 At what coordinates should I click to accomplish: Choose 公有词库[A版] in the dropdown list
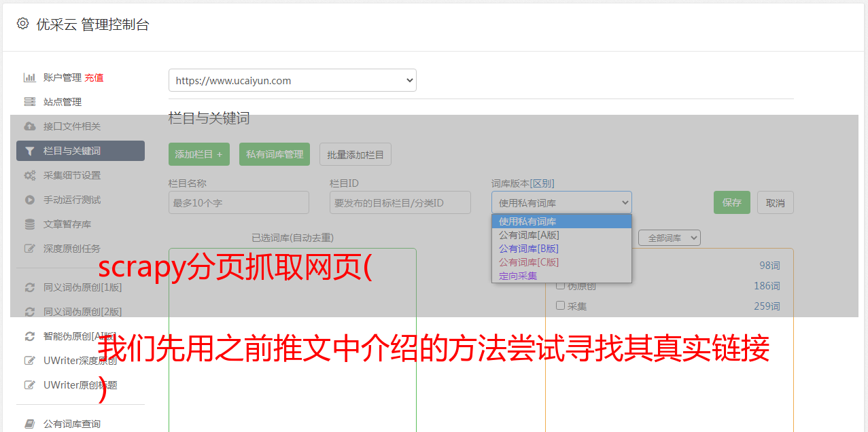561,235
